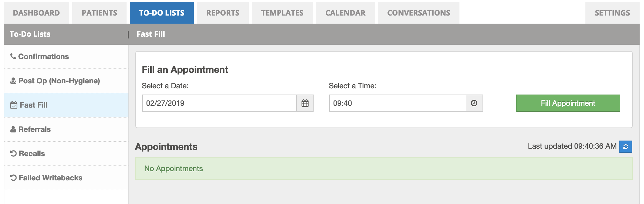Switch to the Dashboard tab
Screen dimensions: 644x204
[36, 13]
